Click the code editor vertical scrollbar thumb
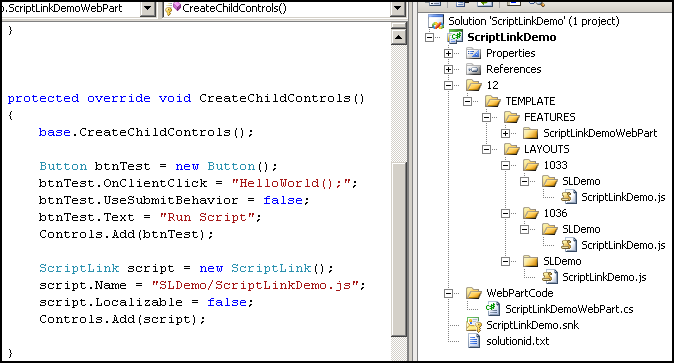 coord(398,249)
